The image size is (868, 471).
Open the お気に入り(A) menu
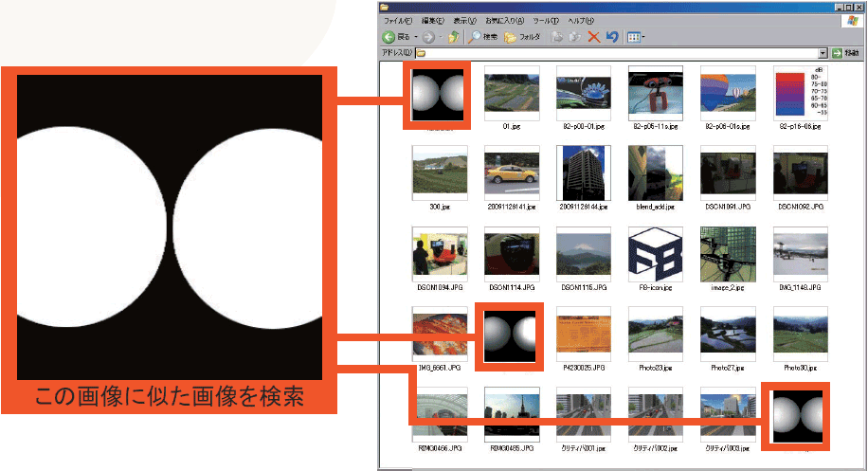[504, 21]
